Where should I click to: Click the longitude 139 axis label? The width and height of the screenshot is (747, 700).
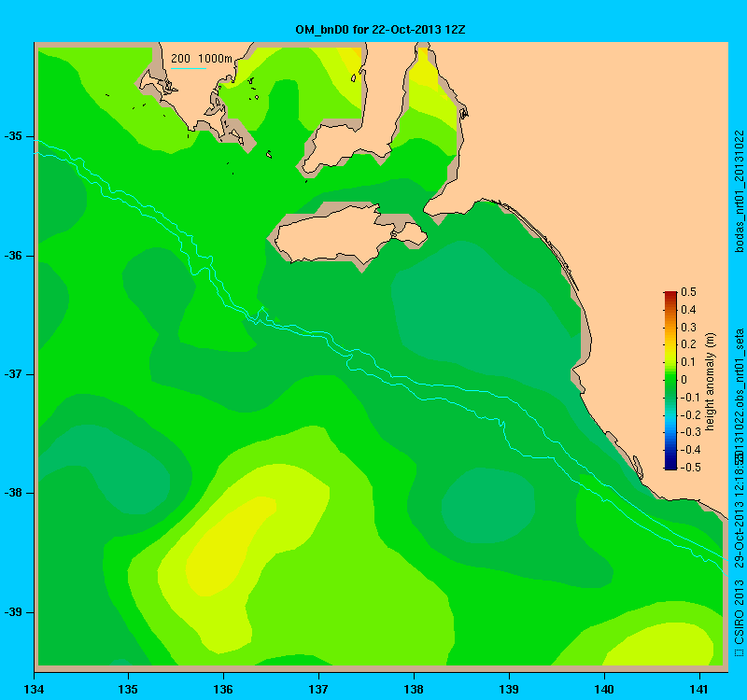509,690
